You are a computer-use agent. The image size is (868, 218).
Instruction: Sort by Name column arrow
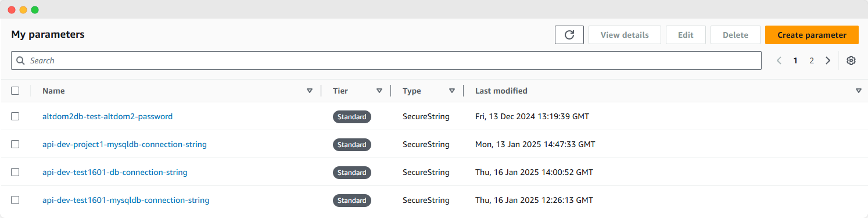click(310, 91)
